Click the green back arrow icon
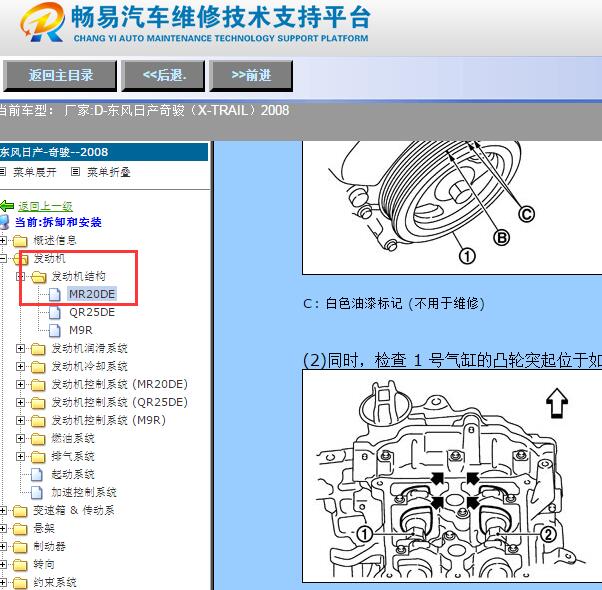602x590 pixels. [x=7, y=206]
